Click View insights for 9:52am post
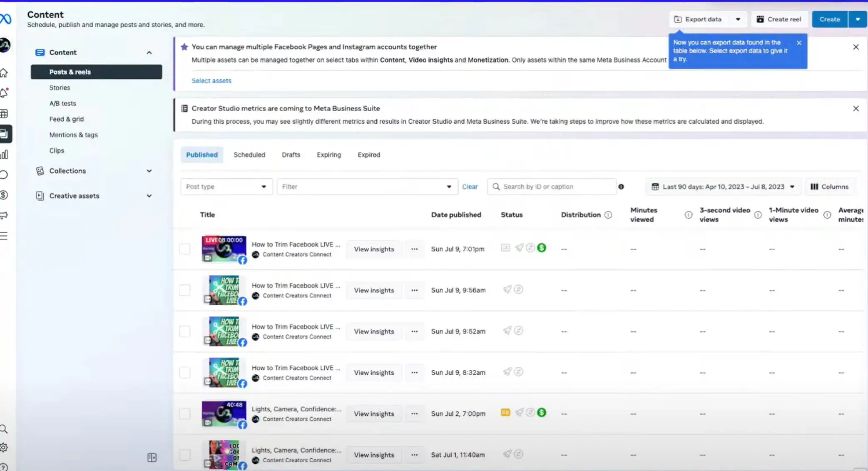 pyautogui.click(x=374, y=331)
